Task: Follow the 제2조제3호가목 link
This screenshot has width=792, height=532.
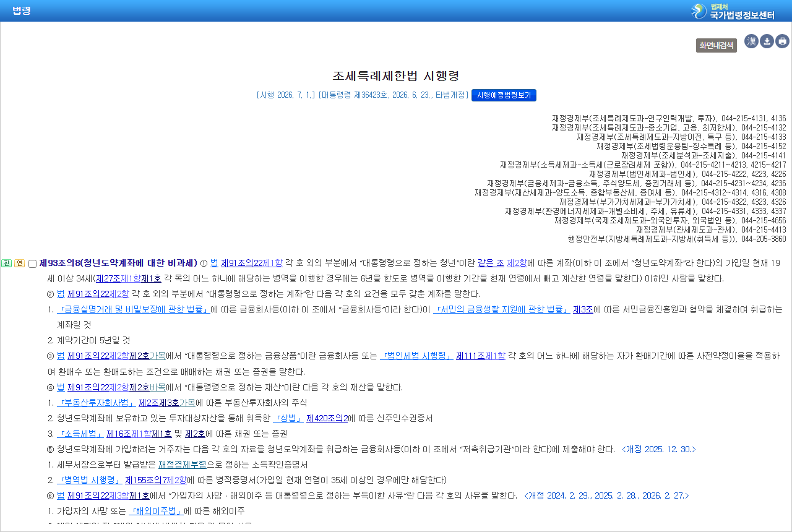Action: pos(167,403)
